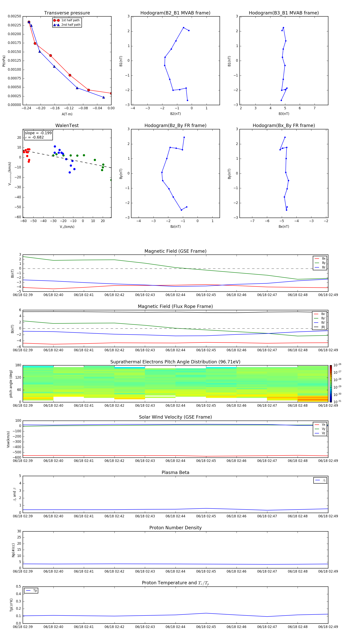Image resolution: width=351 pixels, height=644 pixels.
Task: Click the '2nd half path' legend entry
Action: (67, 25)
